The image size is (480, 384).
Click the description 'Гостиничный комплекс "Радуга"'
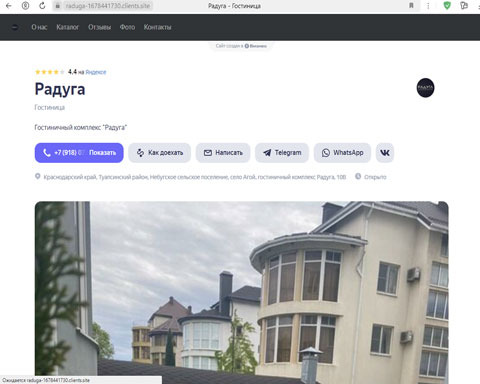click(x=81, y=127)
